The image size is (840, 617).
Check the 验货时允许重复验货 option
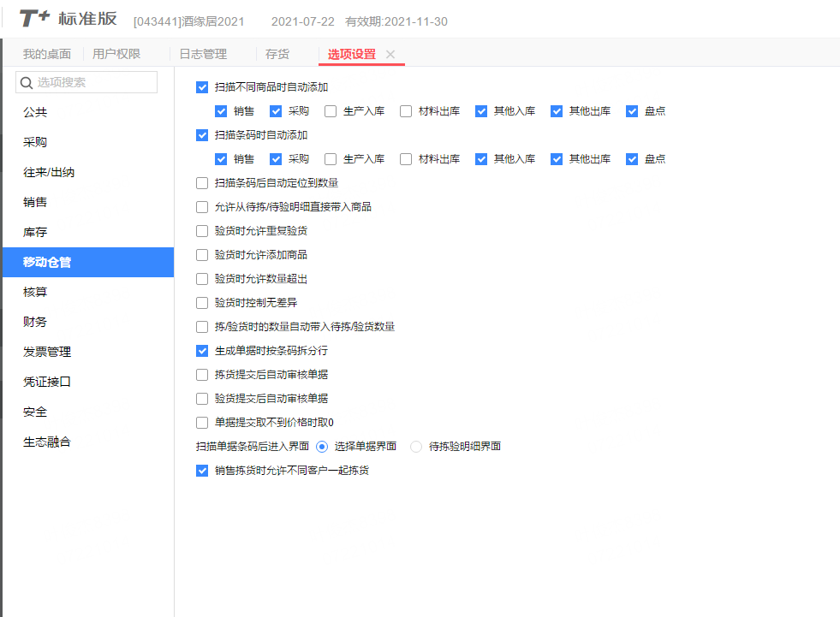[202, 231]
